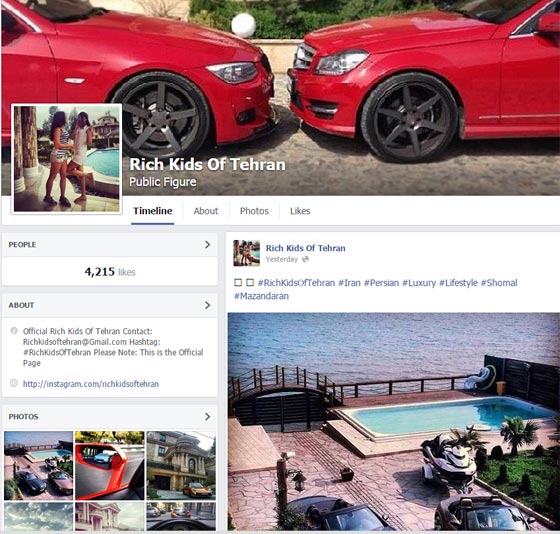Click the public globe icon beside Yesterday

pyautogui.click(x=305, y=259)
